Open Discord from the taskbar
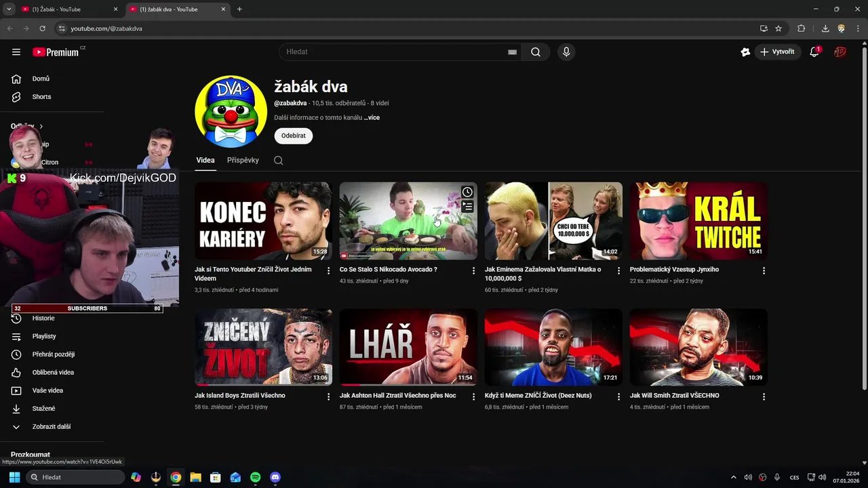This screenshot has width=868, height=488. (275, 477)
